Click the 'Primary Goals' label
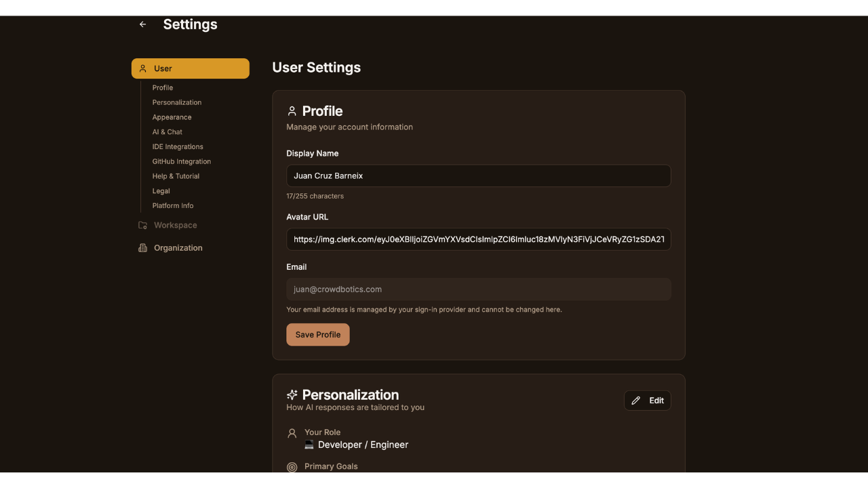Image resolution: width=868 pixels, height=488 pixels. pyautogui.click(x=331, y=466)
